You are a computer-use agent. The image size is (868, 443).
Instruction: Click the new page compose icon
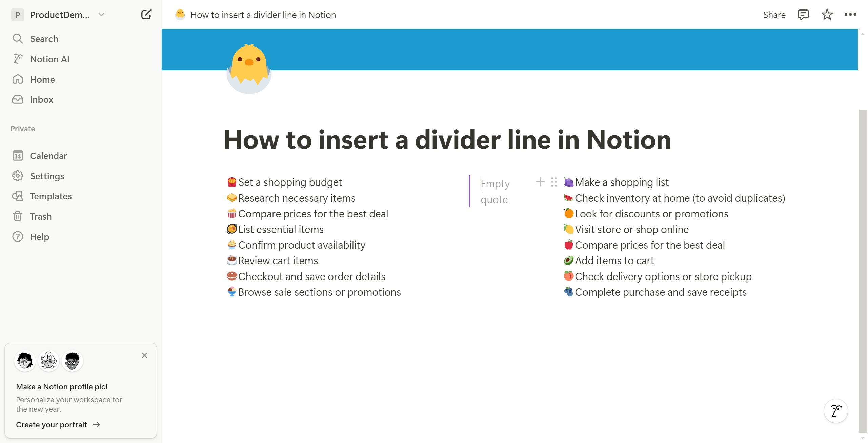(x=146, y=15)
